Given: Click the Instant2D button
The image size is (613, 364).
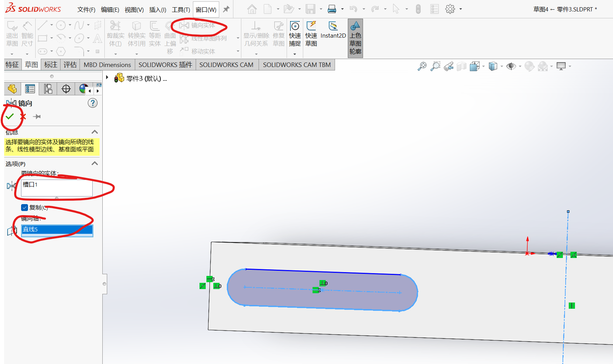Looking at the screenshot, I should pos(333,30).
